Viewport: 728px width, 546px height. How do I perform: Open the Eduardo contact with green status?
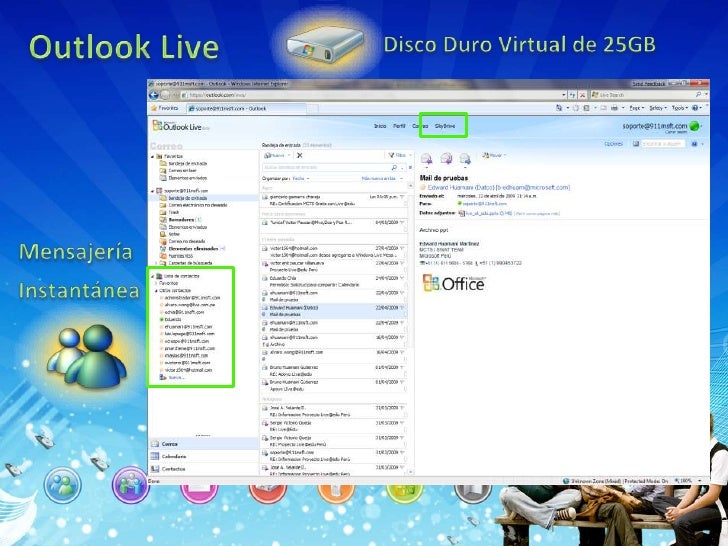[173, 319]
